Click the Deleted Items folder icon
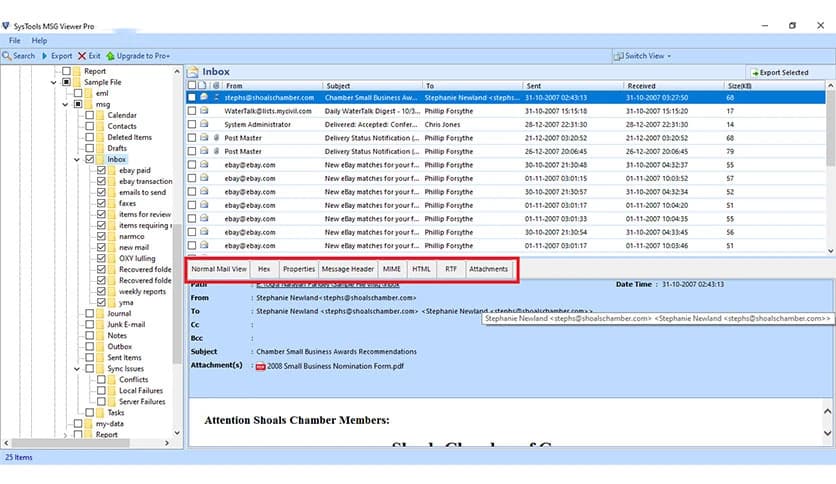Viewport: 836px width, 484px height. point(100,137)
